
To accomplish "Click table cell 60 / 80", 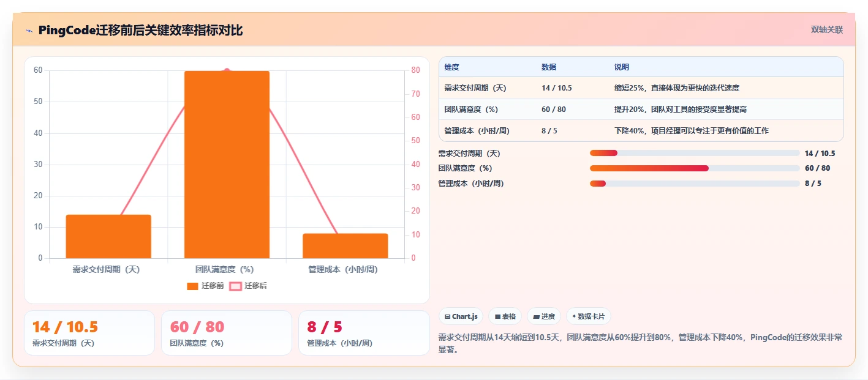I will [554, 110].
